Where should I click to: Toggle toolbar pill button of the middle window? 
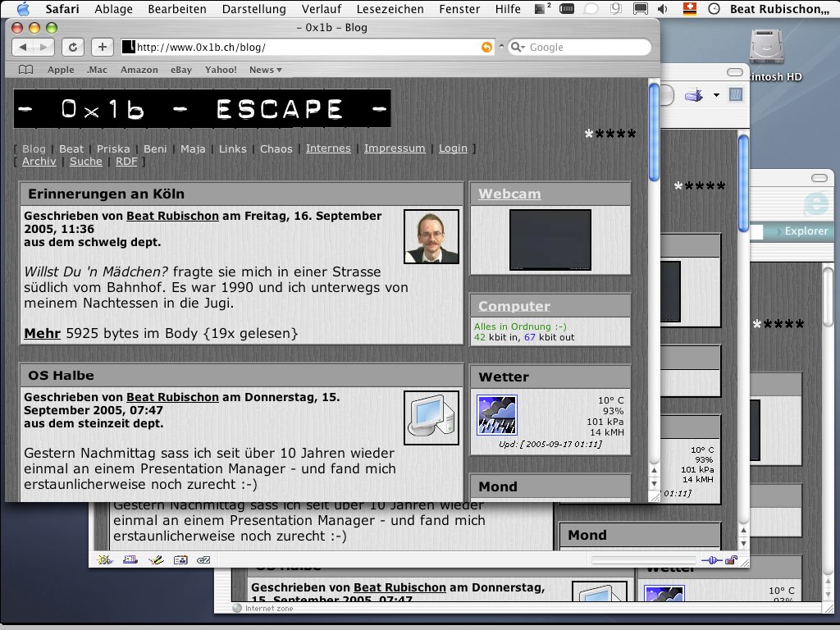[735, 72]
